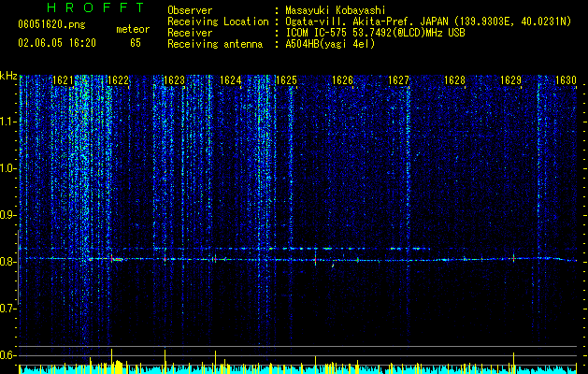Screen dimensions: 588x374
Task: Click the HROFFT title text
Action: pos(96,7)
